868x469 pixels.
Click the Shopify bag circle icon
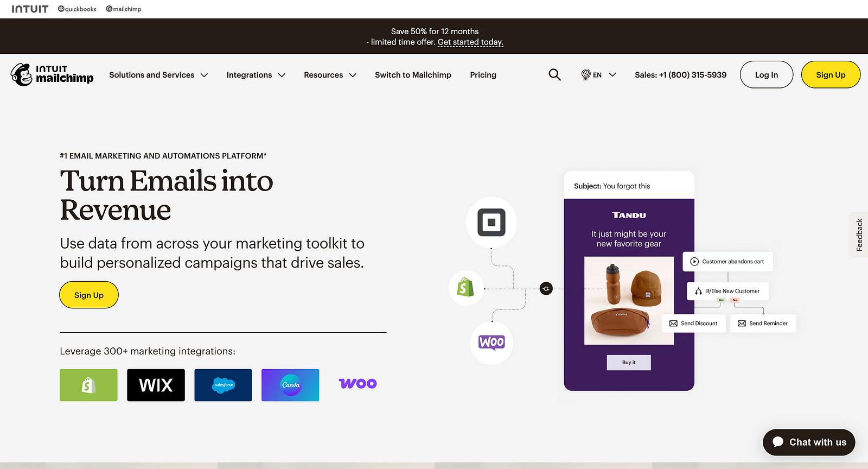click(466, 288)
